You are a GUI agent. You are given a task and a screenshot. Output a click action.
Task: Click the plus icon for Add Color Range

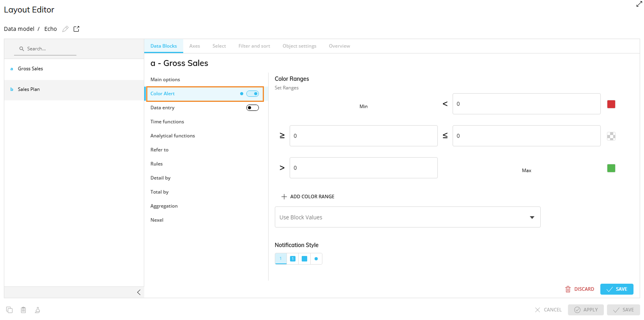pos(284,197)
